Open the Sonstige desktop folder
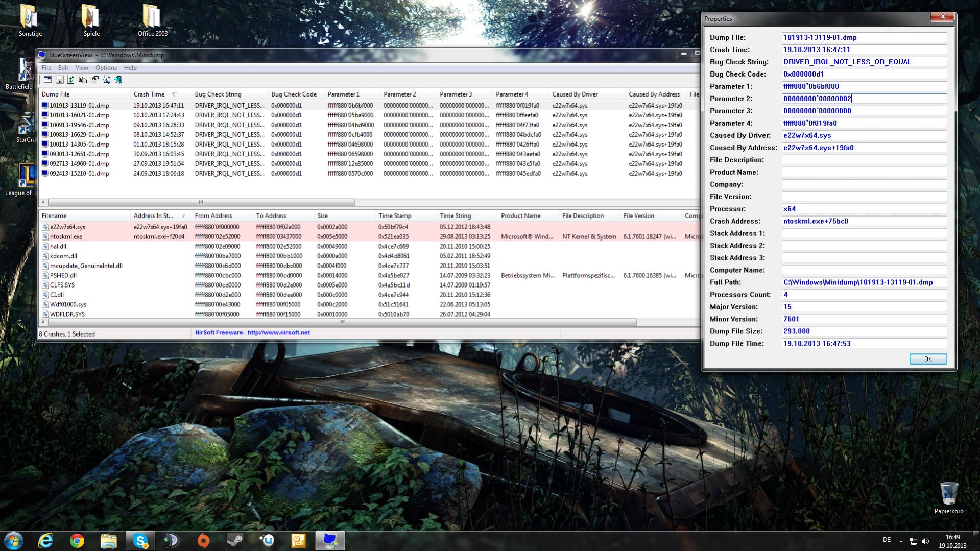 tap(30, 21)
